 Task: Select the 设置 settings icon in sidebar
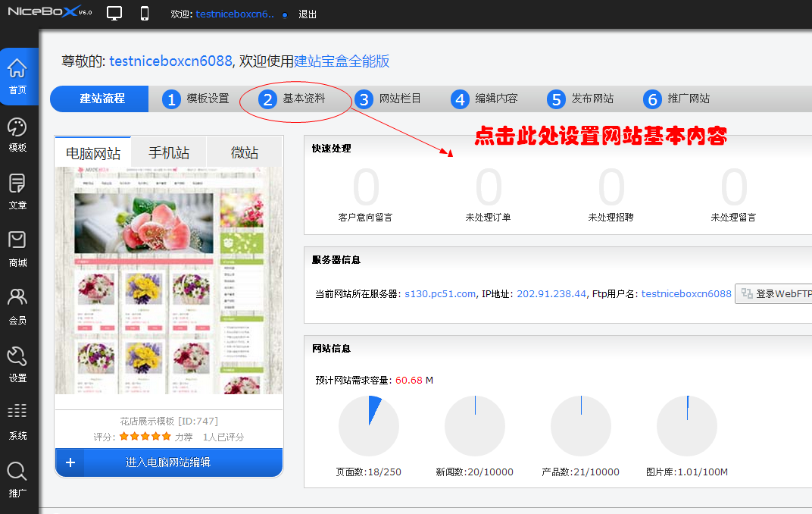17,364
